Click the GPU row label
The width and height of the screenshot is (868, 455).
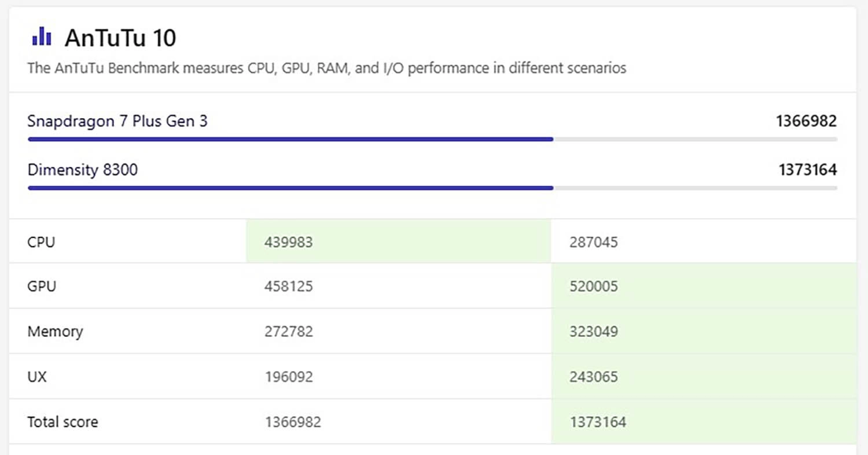point(42,286)
